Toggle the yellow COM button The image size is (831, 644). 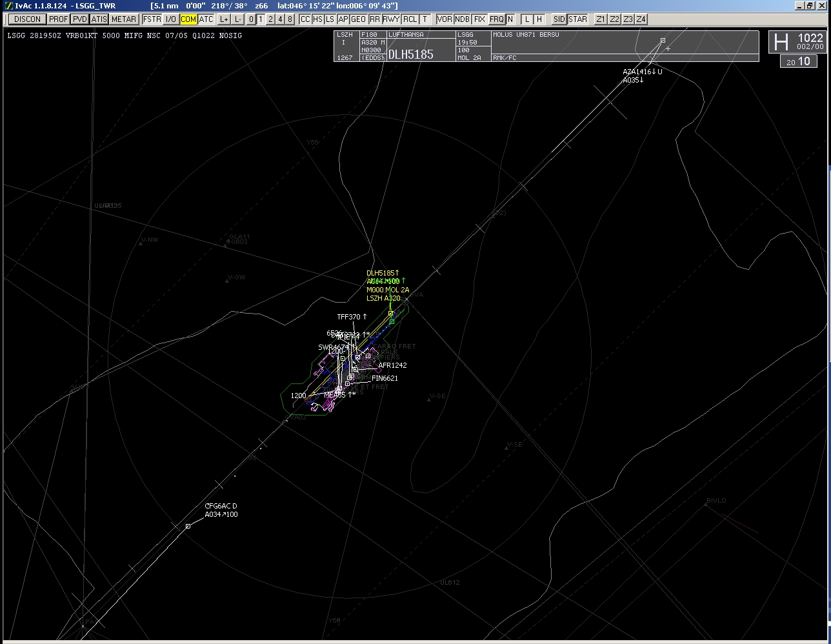pyautogui.click(x=188, y=19)
